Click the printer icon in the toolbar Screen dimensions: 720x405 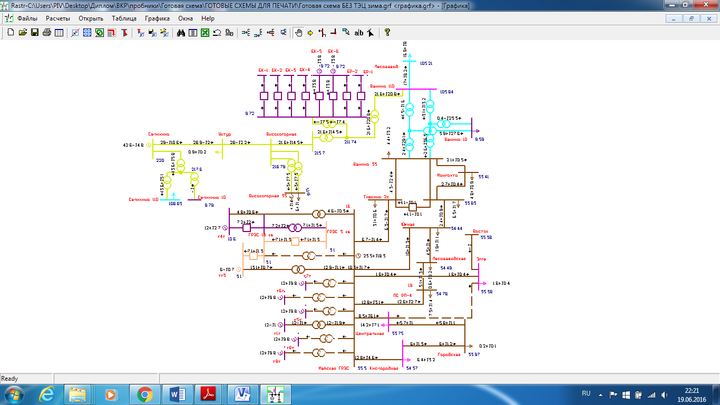[x=46, y=33]
